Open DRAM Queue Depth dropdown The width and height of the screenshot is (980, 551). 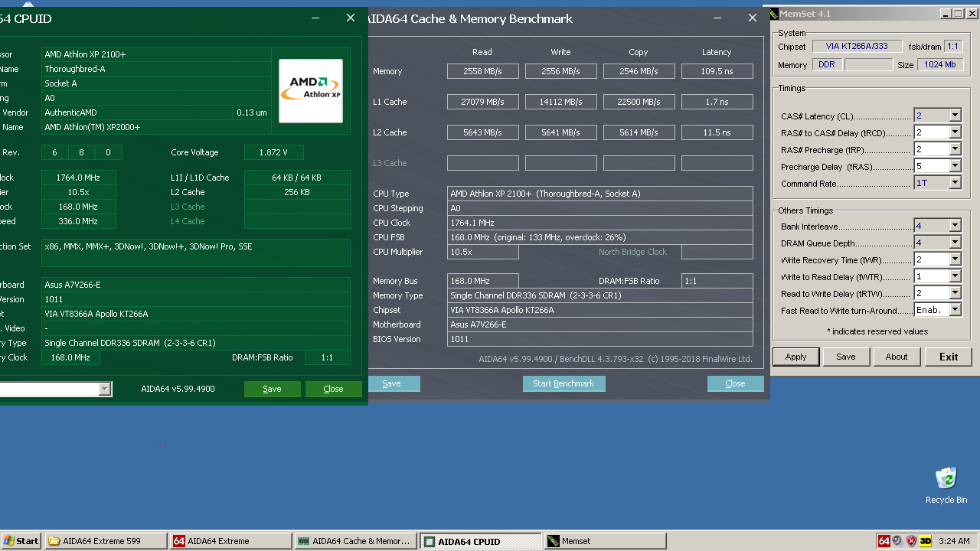click(x=955, y=243)
